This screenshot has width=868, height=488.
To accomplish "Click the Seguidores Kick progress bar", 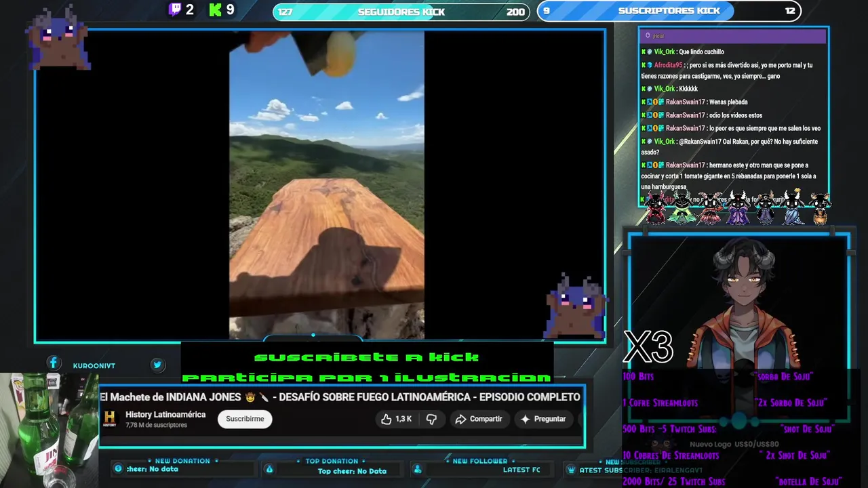I will point(401,12).
